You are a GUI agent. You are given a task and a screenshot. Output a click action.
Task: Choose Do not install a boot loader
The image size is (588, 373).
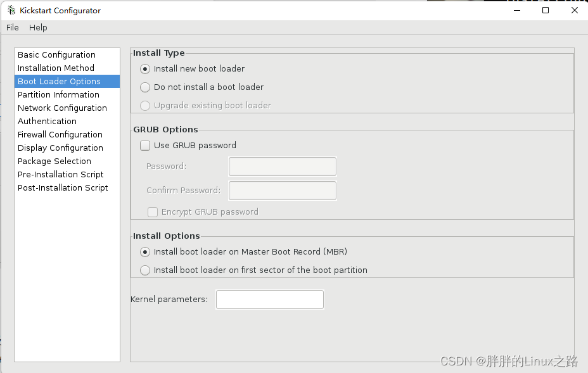(145, 87)
